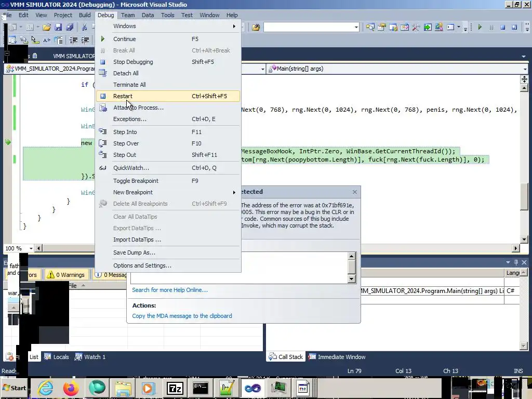Click the MDA popup text scrollbar down arrow
Viewport: 532px width, 399px height.
[352, 279]
